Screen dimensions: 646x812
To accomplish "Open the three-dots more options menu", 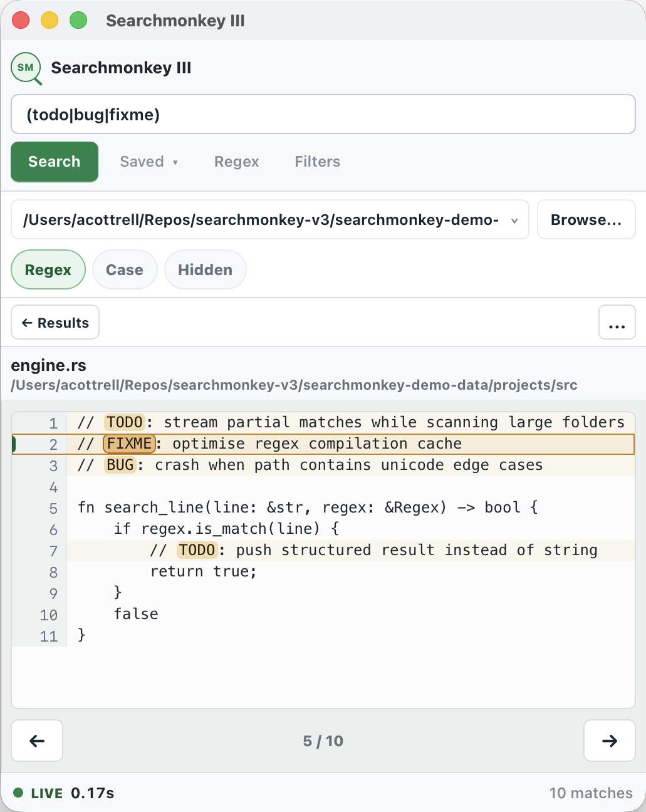I will [617, 322].
